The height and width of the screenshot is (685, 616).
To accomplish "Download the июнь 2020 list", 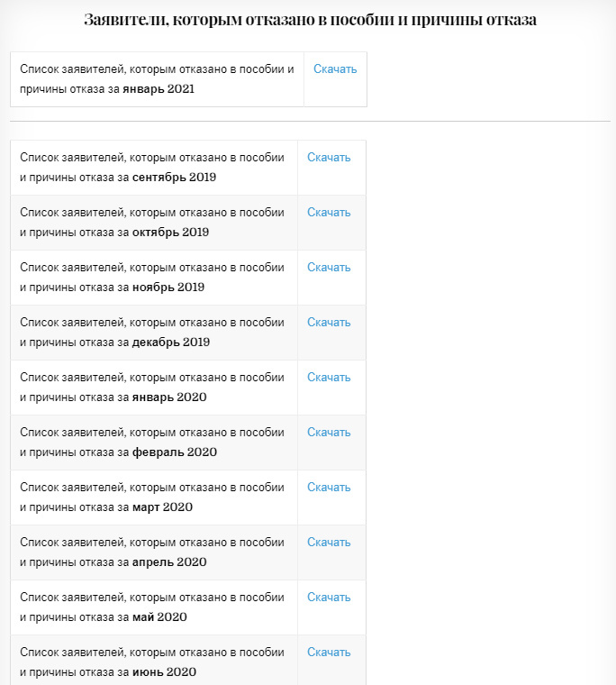I will point(329,653).
